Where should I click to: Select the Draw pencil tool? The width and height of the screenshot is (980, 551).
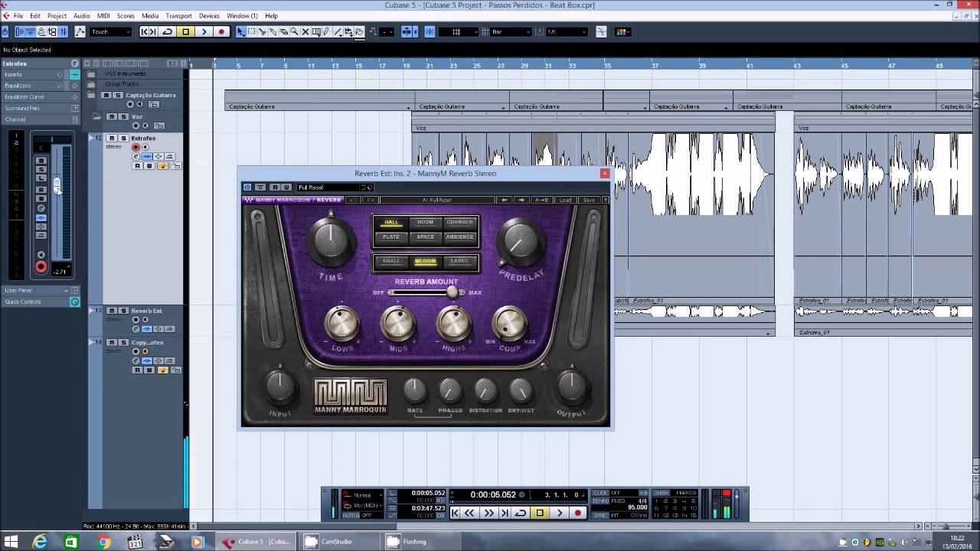[x=326, y=31]
